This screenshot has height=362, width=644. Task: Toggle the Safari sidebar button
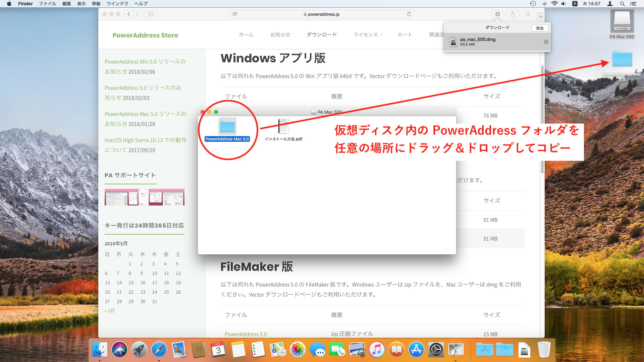[151, 14]
